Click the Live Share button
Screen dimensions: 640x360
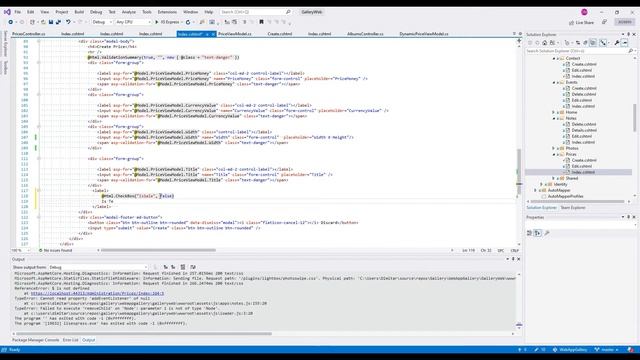coord(582,22)
